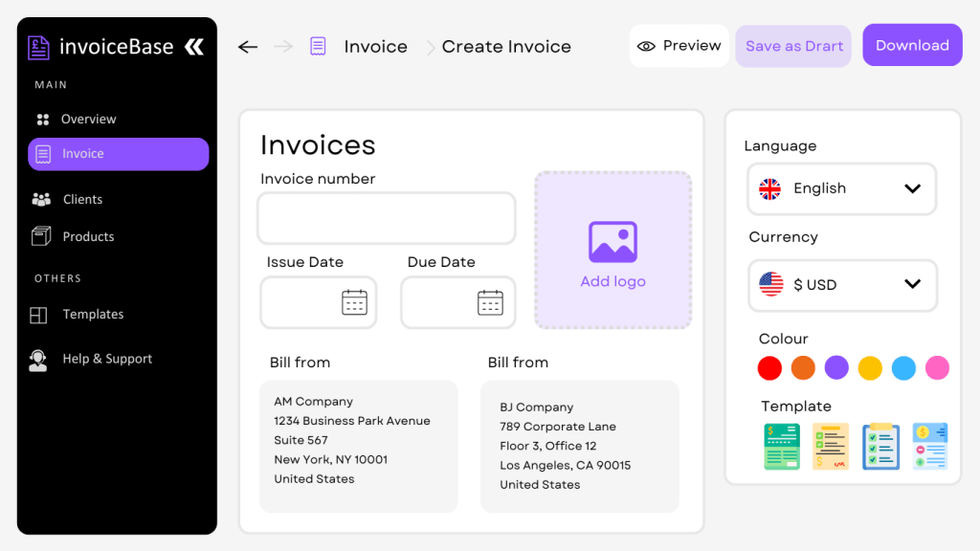Click the Preview button

pos(679,46)
